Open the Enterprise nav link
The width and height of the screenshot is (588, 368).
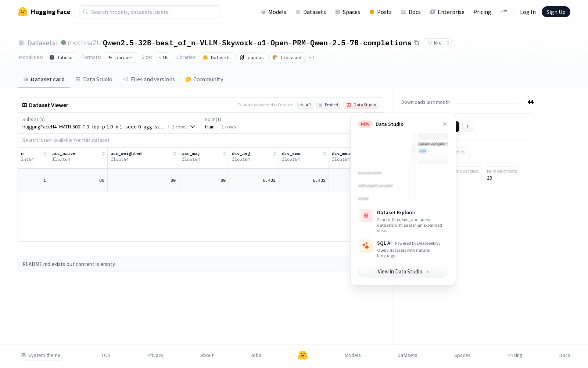pos(447,12)
